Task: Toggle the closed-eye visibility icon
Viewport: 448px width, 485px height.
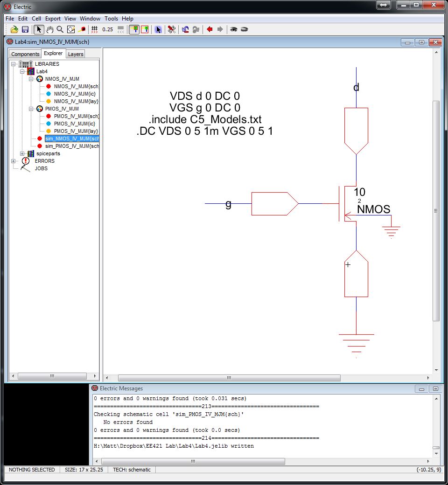Action: point(244,29)
